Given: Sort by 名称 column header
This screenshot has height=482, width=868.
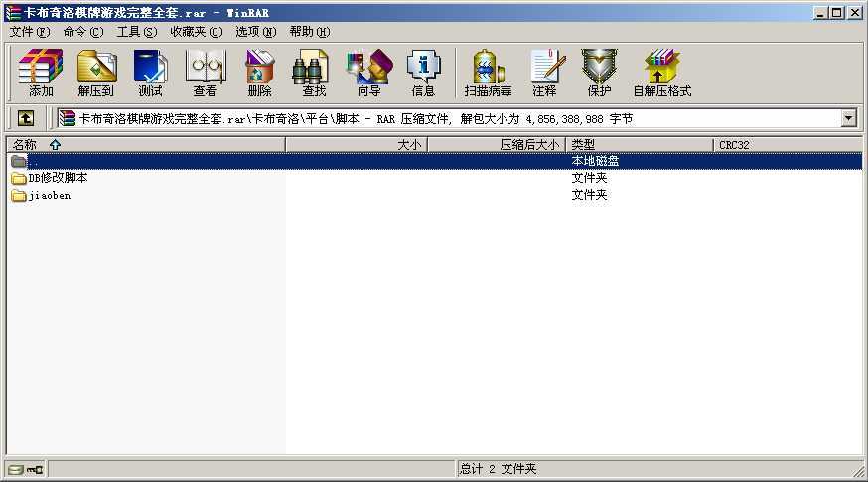Looking at the screenshot, I should (x=146, y=145).
